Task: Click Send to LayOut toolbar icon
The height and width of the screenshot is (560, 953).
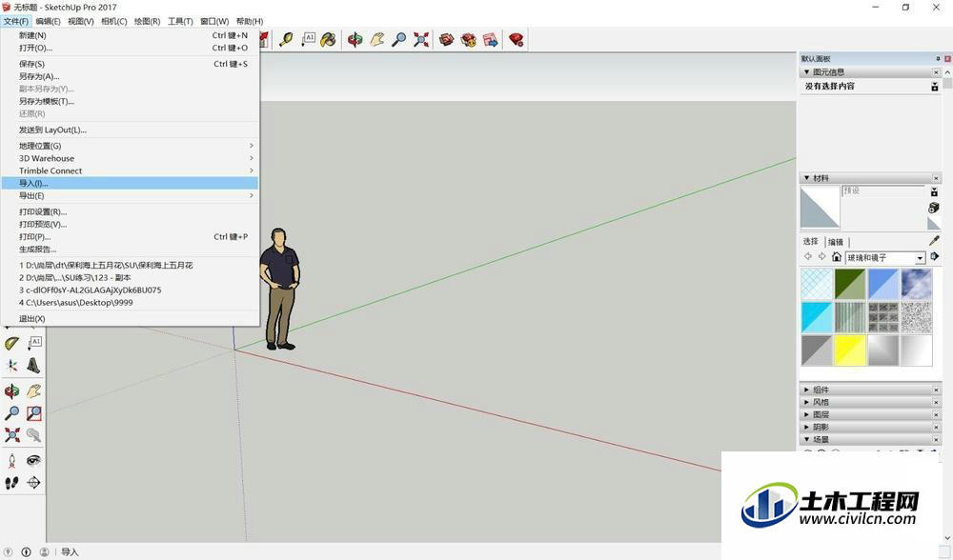Action: (491, 40)
